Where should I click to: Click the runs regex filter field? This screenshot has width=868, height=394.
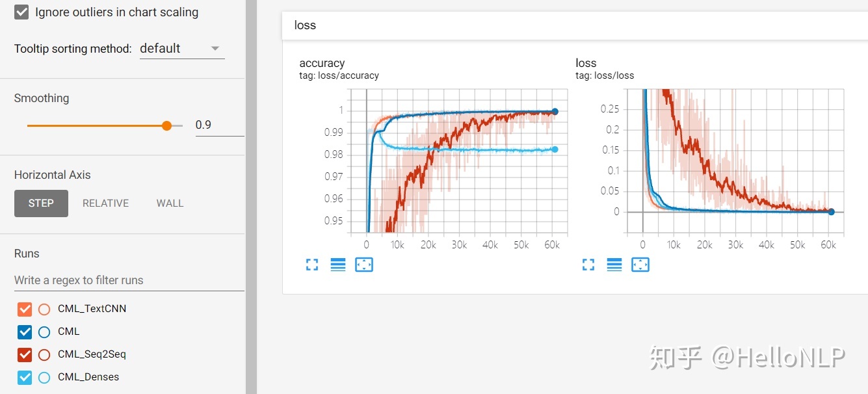tap(129, 280)
